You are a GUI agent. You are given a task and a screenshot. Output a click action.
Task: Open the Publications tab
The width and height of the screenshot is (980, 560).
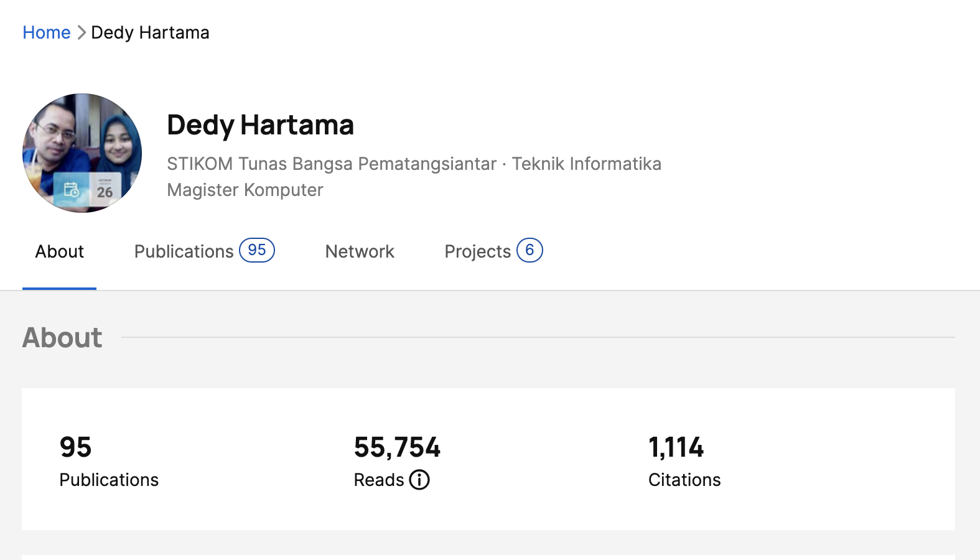(184, 251)
